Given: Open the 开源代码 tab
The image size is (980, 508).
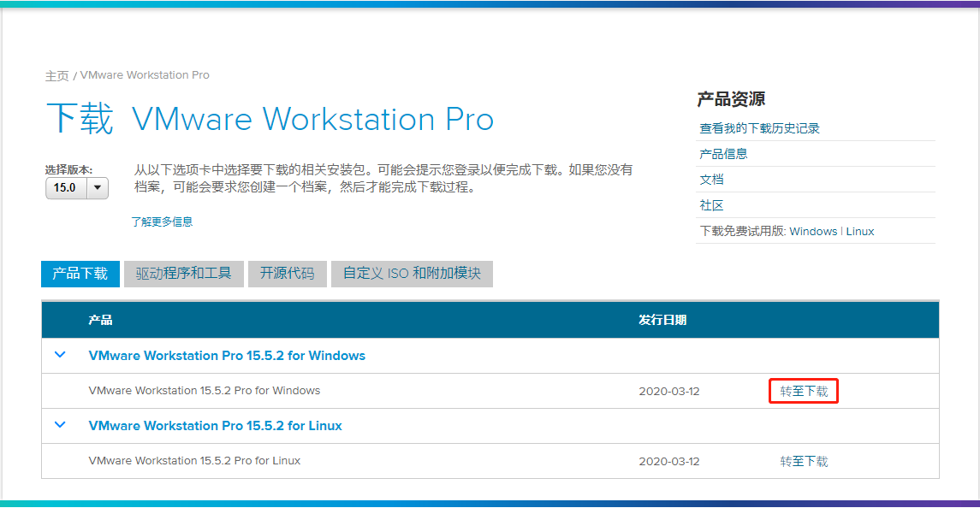Looking at the screenshot, I should 287,274.
